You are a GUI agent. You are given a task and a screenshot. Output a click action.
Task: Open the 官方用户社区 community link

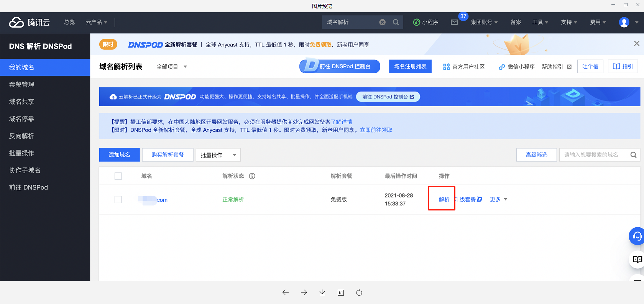[x=464, y=67]
